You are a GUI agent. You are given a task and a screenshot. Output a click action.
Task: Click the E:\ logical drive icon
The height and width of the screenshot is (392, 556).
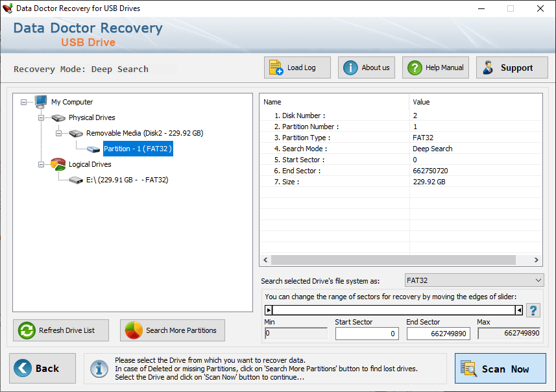pyautogui.click(x=76, y=180)
